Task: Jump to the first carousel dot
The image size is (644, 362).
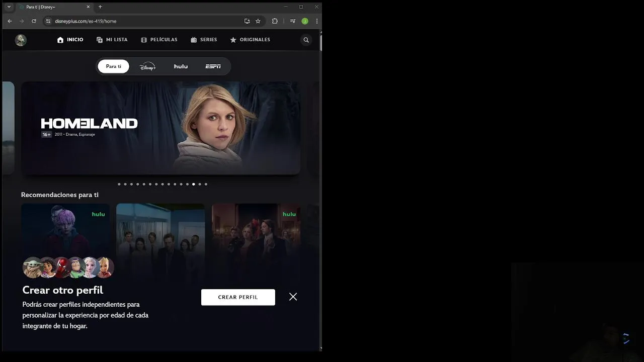Action: pos(119,184)
